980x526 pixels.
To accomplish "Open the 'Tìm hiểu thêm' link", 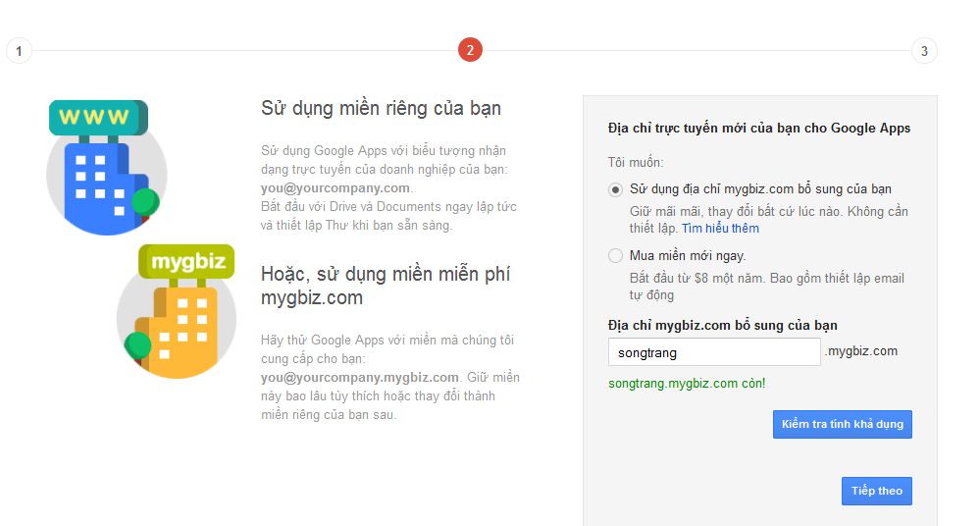I will tap(720, 229).
